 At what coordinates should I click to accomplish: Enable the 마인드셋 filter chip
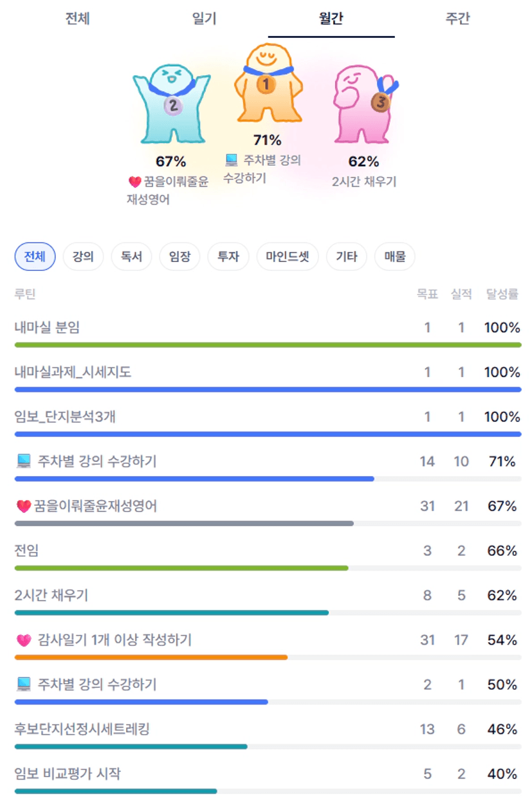click(287, 257)
